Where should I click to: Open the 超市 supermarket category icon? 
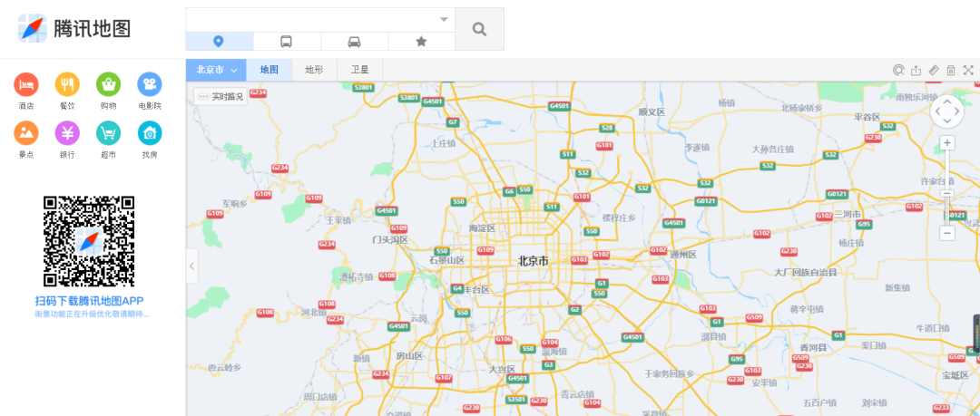coord(108,132)
